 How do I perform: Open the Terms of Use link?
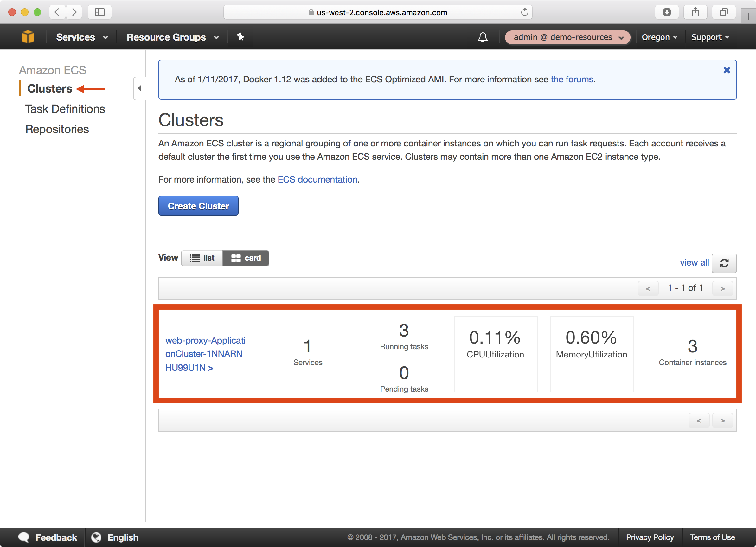(x=712, y=537)
